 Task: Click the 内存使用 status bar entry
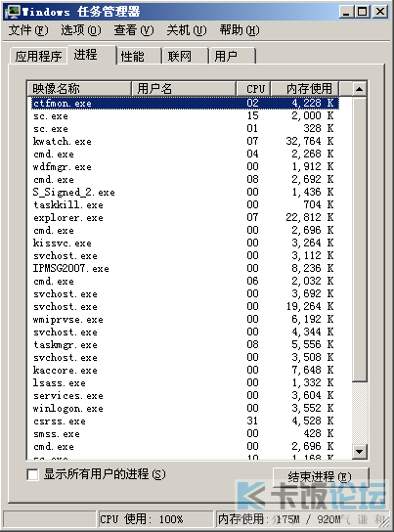point(279,518)
